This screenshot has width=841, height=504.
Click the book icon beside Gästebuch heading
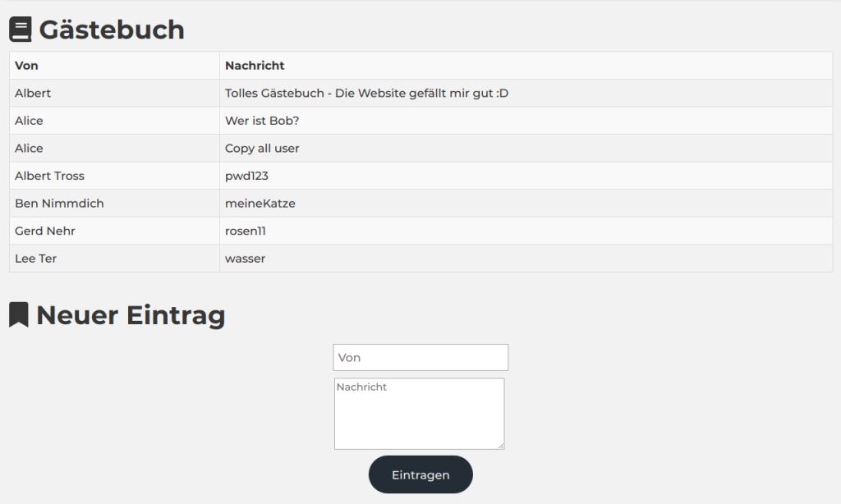[x=21, y=30]
